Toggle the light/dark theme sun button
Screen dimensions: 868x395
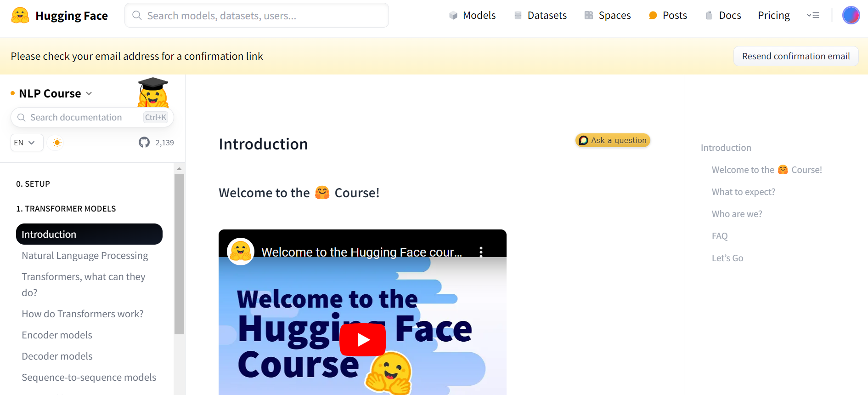coord(57,143)
